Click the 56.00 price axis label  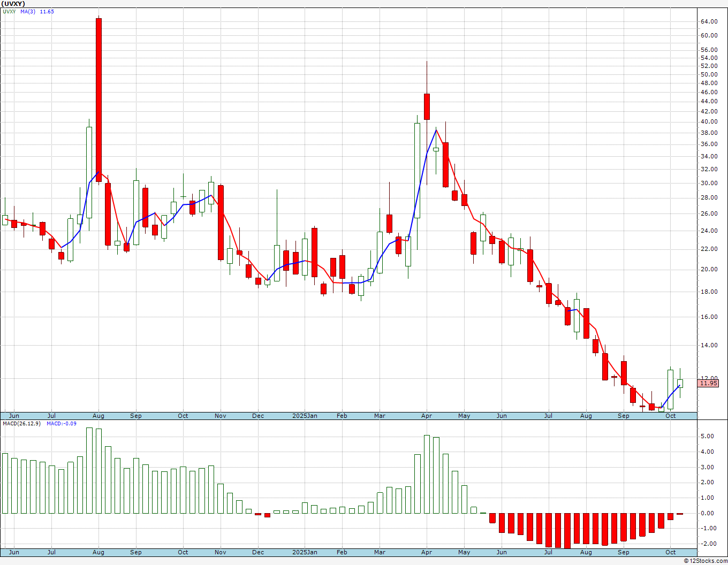[x=709, y=50]
